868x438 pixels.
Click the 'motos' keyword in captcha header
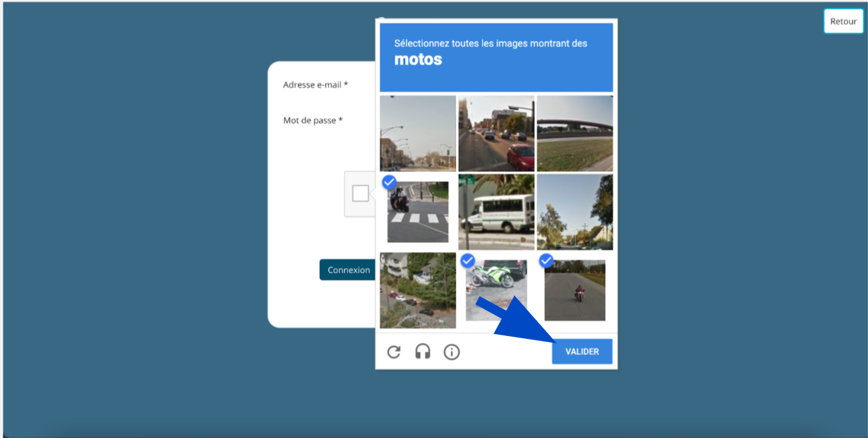tap(418, 59)
